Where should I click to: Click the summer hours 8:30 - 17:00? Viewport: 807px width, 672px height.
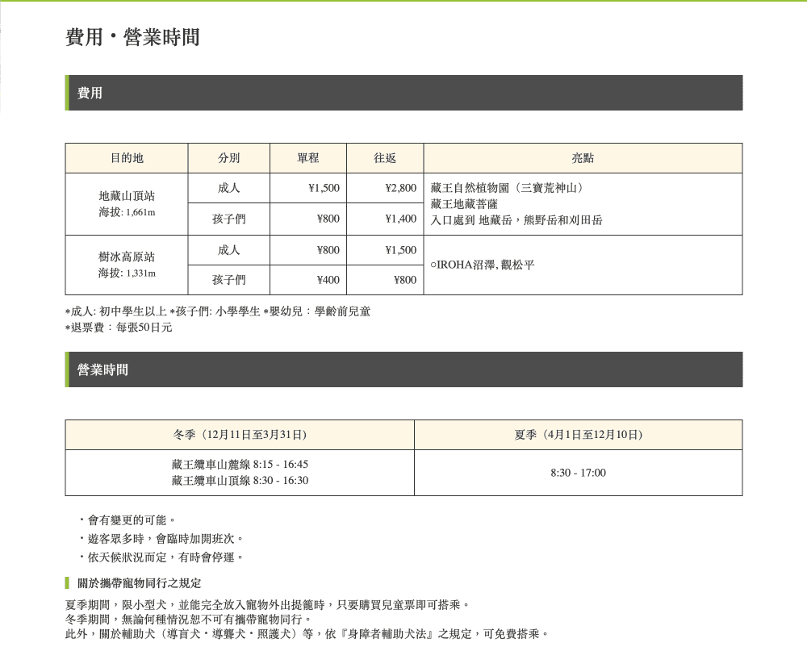[x=578, y=473]
